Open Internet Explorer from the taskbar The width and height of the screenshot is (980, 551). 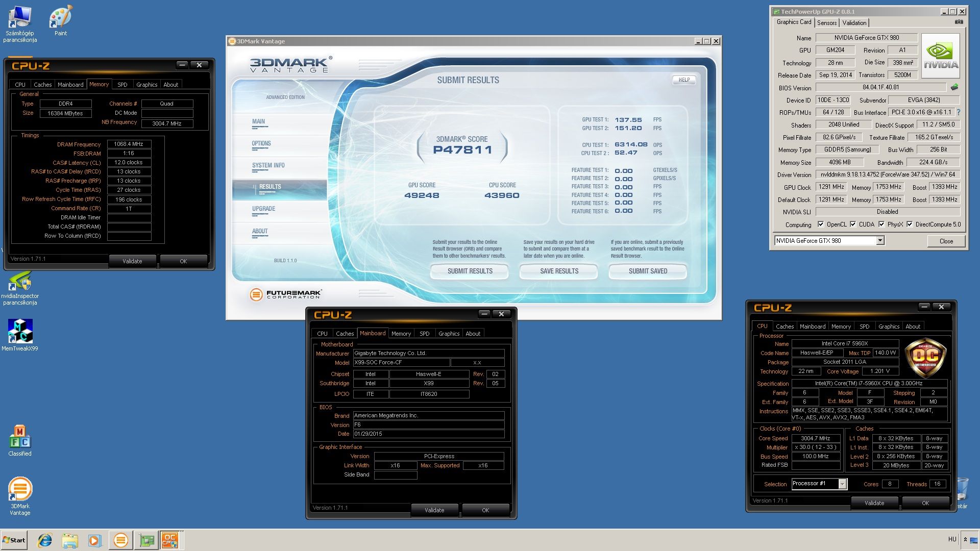click(x=45, y=540)
